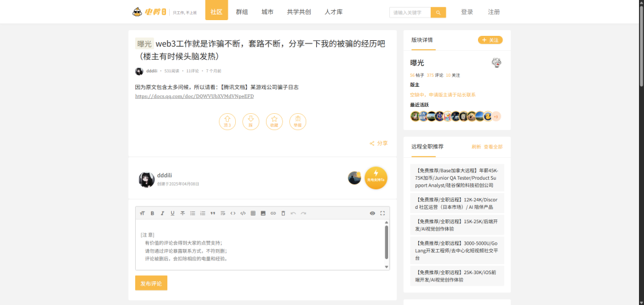Screen dimensions: 644x305
Task: Apply italic style in the editor toolbar
Action: click(162, 213)
